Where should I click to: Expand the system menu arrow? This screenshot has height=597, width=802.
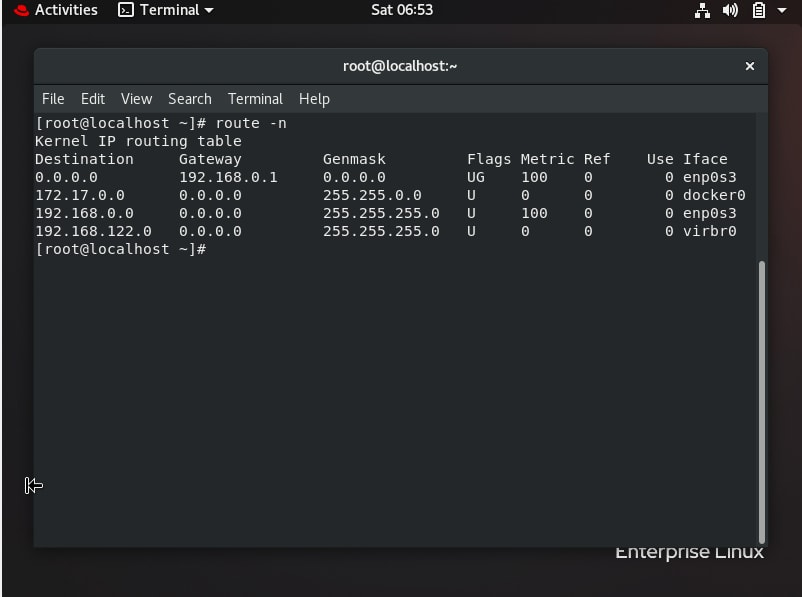782,10
